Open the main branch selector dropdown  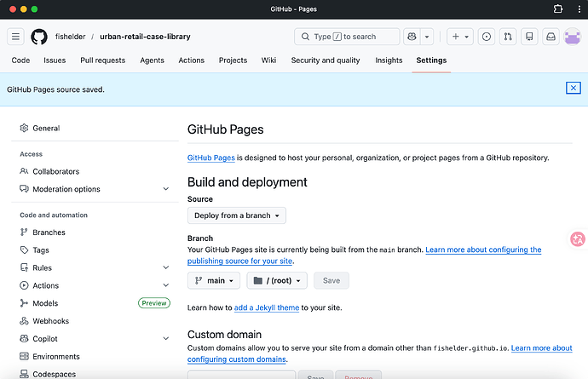tap(214, 280)
